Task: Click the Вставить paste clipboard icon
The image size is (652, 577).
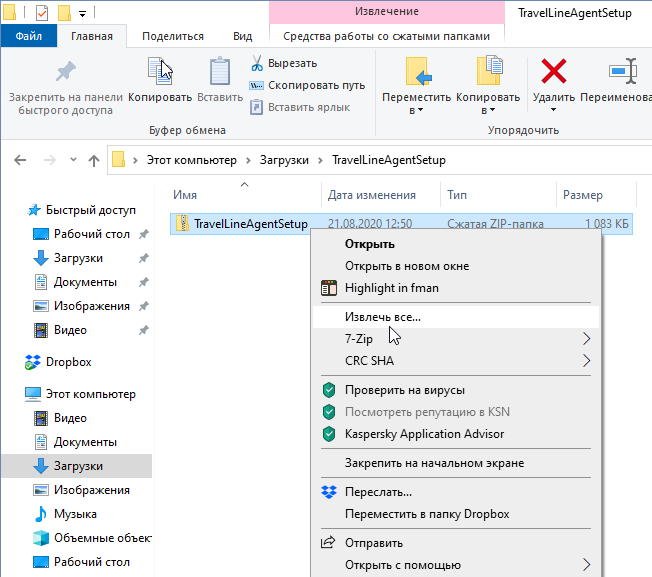Action: [220, 71]
